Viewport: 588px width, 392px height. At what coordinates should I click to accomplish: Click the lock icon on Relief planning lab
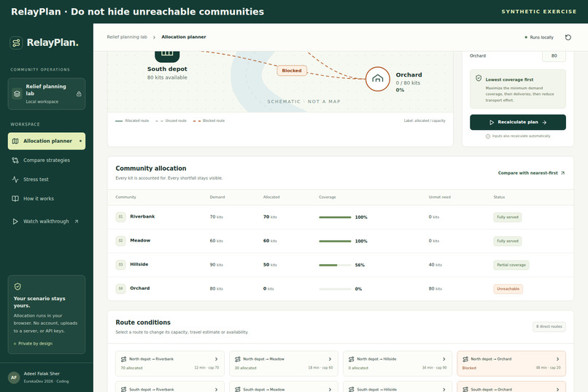point(79,93)
